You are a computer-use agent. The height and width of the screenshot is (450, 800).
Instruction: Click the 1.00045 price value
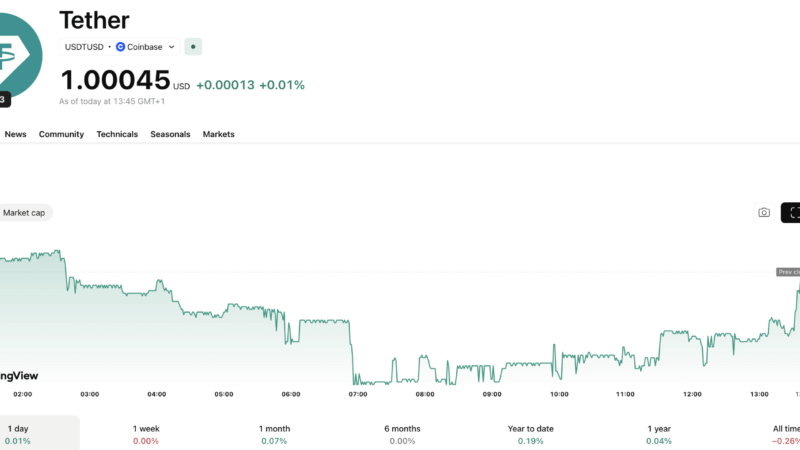pos(115,80)
